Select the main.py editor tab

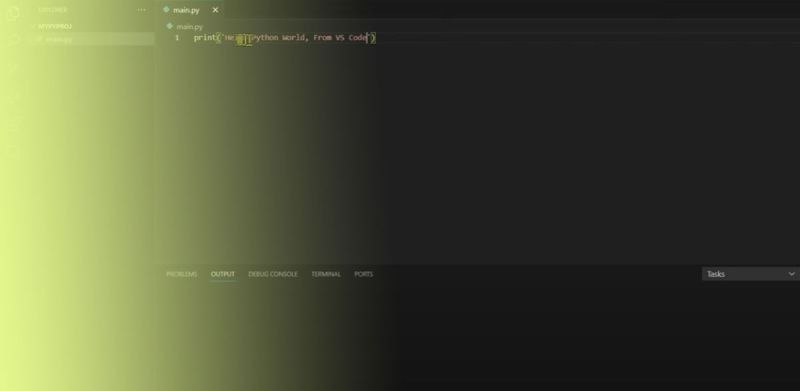[191, 10]
